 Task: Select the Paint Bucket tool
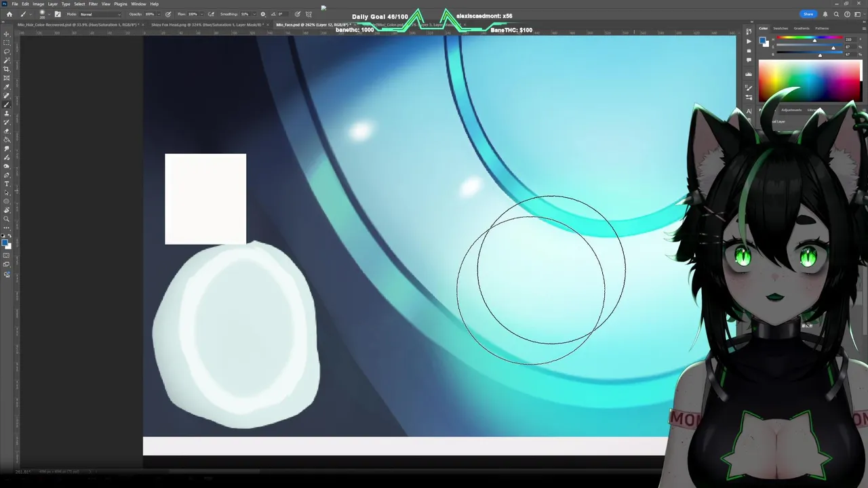tap(7, 140)
